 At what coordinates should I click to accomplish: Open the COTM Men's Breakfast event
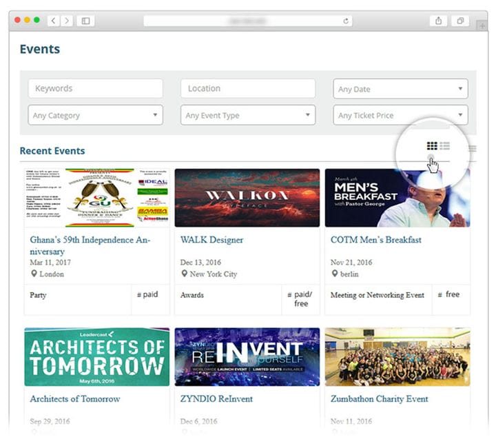tap(376, 240)
